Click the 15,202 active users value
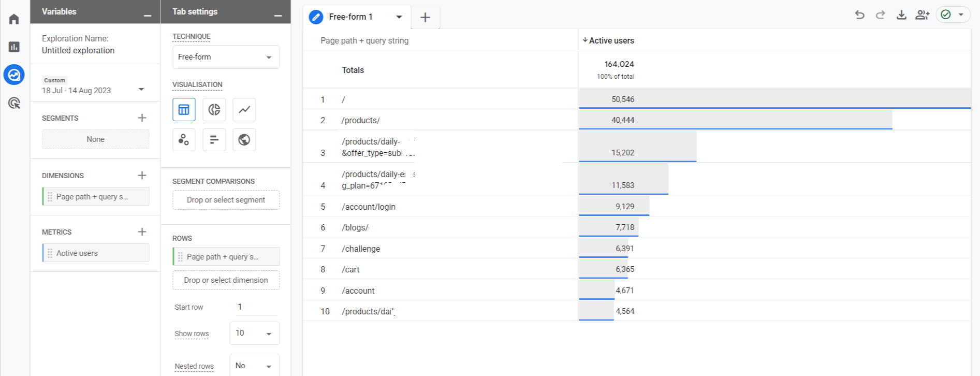This screenshot has width=980, height=376. coord(623,153)
